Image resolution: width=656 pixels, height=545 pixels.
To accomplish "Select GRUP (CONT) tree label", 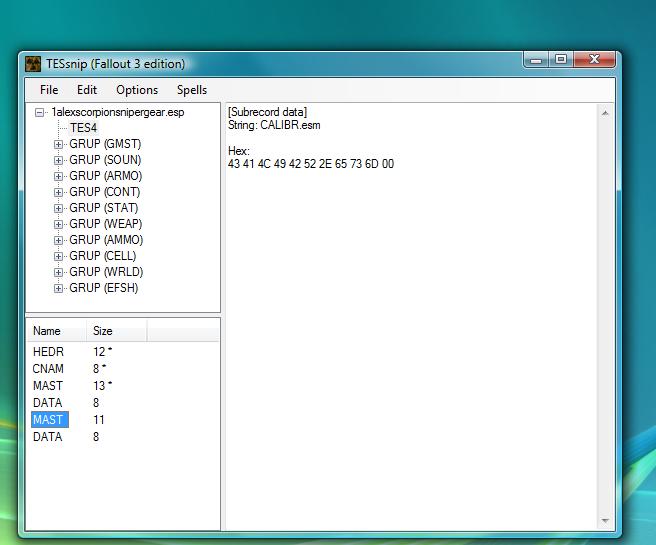I will (105, 192).
